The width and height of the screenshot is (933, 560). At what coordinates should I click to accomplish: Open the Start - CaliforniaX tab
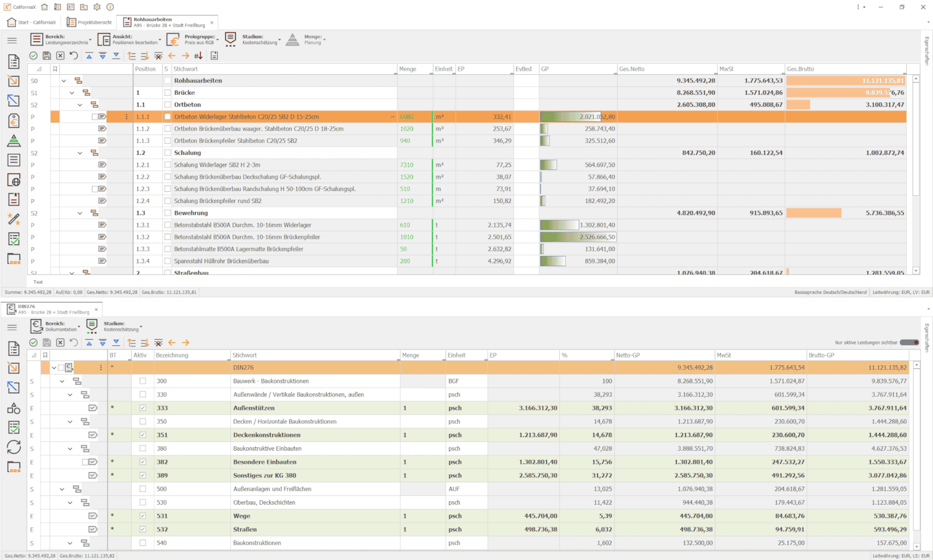pos(32,22)
